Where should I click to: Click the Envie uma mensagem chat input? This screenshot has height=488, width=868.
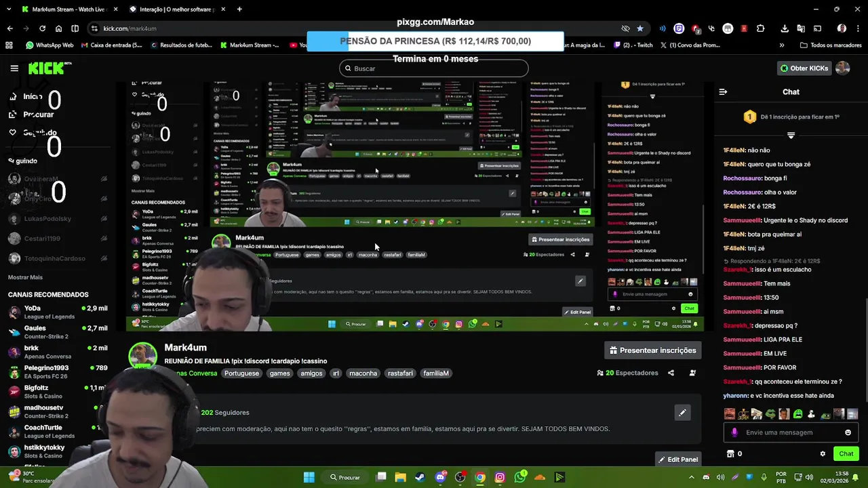click(x=791, y=432)
